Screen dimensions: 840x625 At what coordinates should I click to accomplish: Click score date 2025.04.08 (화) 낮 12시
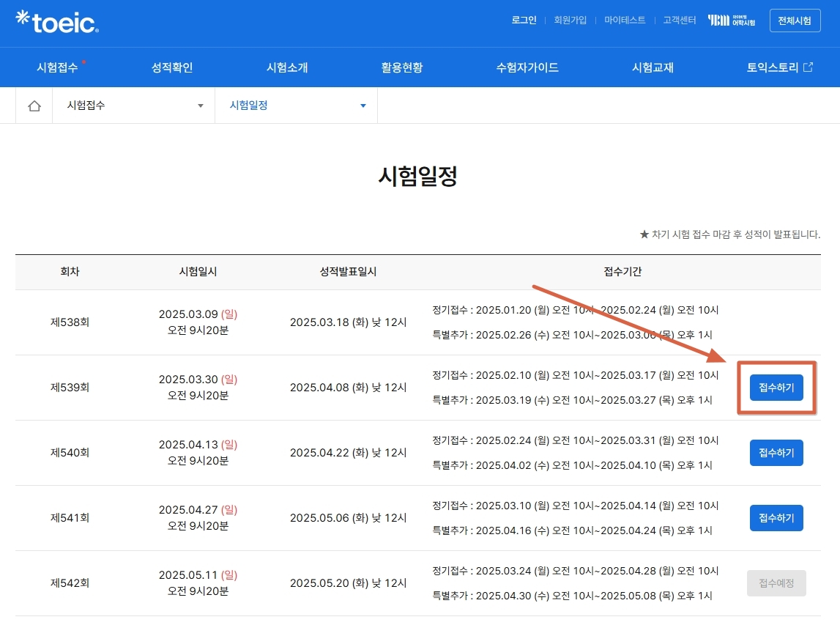point(348,388)
